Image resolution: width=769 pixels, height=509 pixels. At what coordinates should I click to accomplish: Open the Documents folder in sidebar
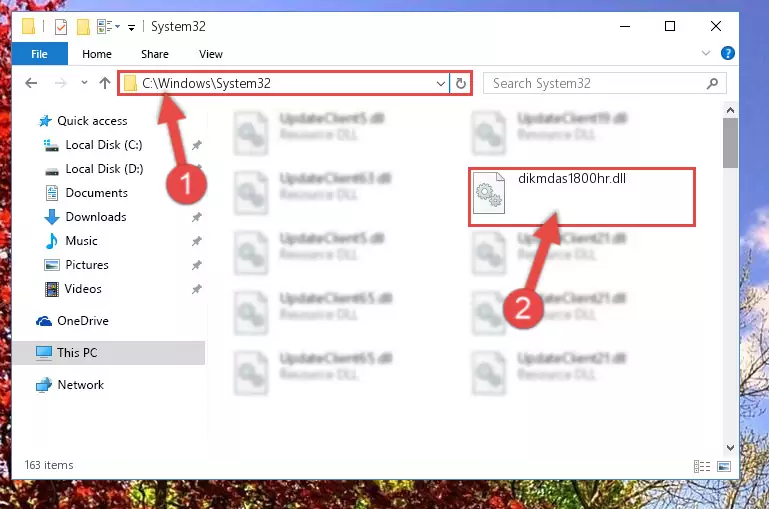pyautogui.click(x=97, y=193)
